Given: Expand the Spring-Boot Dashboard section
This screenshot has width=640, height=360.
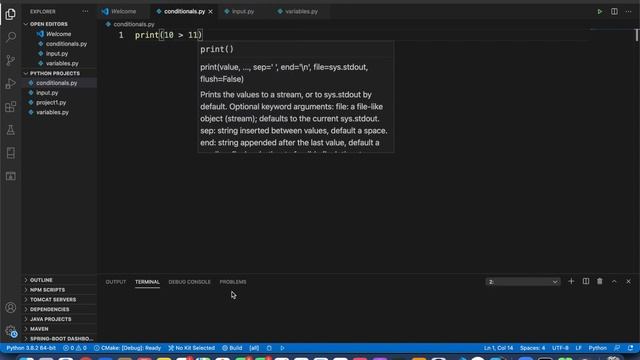Looking at the screenshot, I should pyautogui.click(x=61, y=339).
